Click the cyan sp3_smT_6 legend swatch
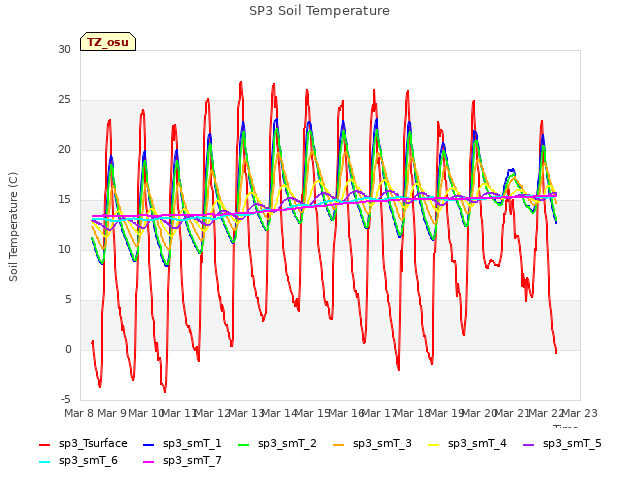This screenshot has width=640, height=480. click(x=44, y=462)
